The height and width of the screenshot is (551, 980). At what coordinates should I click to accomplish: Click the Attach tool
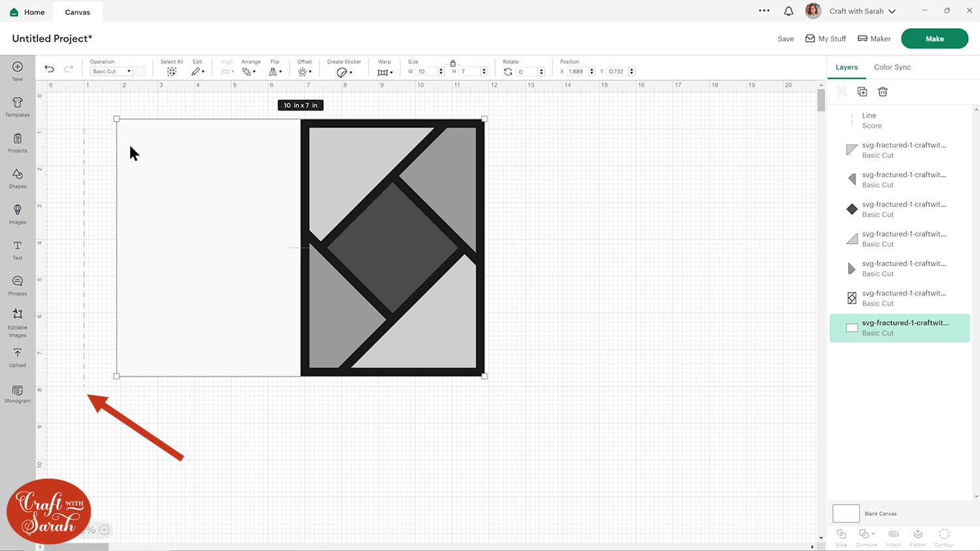click(x=894, y=537)
